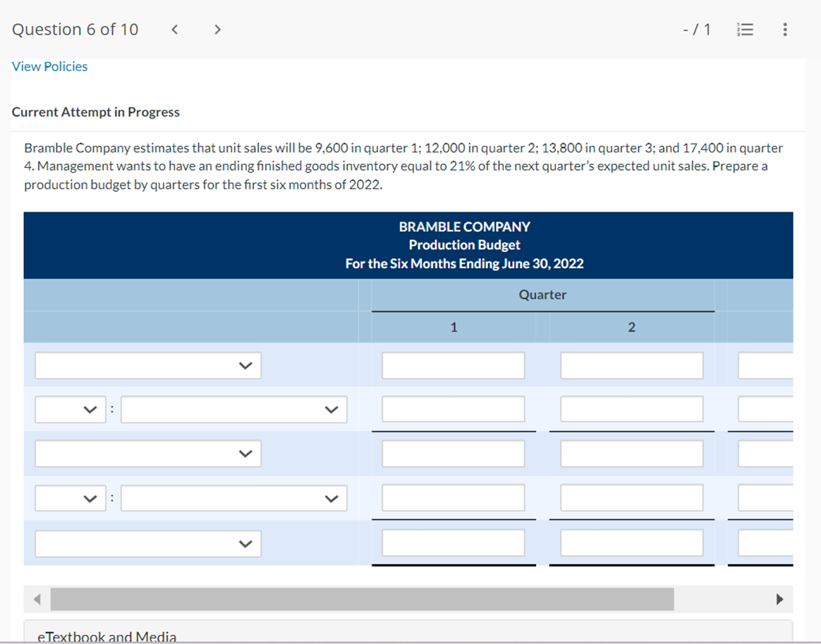Open the fifth row label dropdown
This screenshot has width=821, height=644.
[148, 543]
